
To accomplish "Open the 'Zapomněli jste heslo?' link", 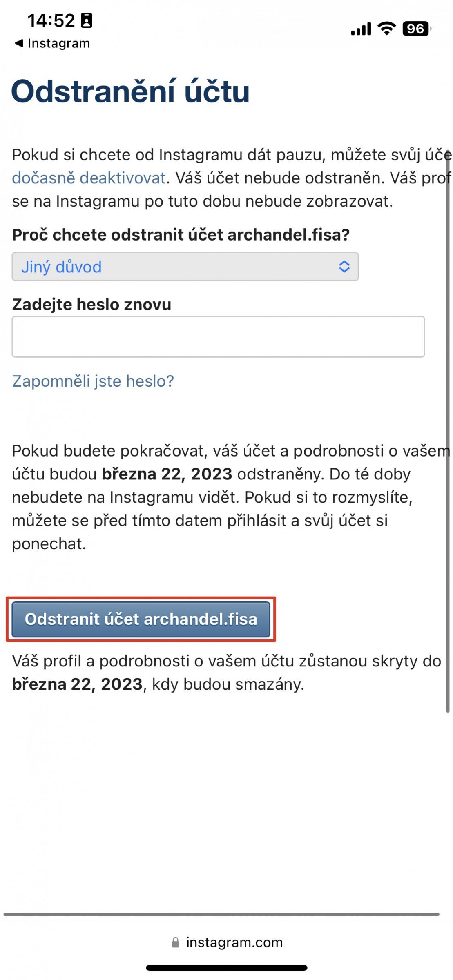I will (x=93, y=381).
